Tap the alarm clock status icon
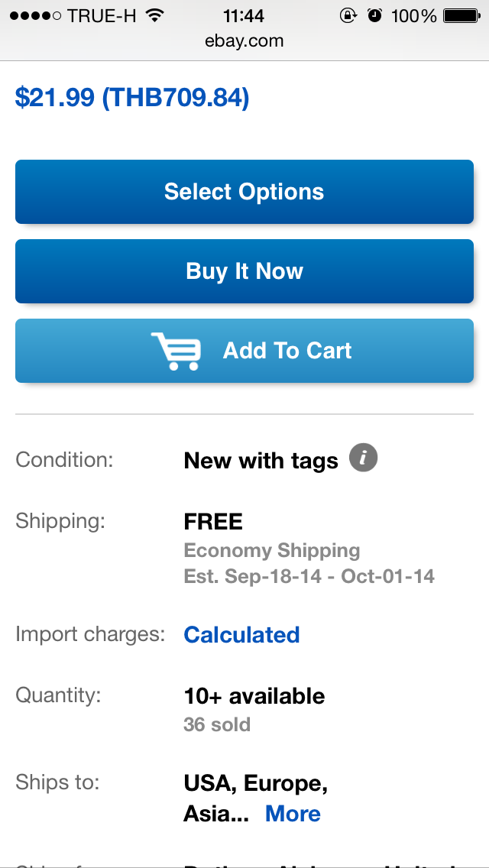Screen dimensions: 489x868 [x=374, y=15]
